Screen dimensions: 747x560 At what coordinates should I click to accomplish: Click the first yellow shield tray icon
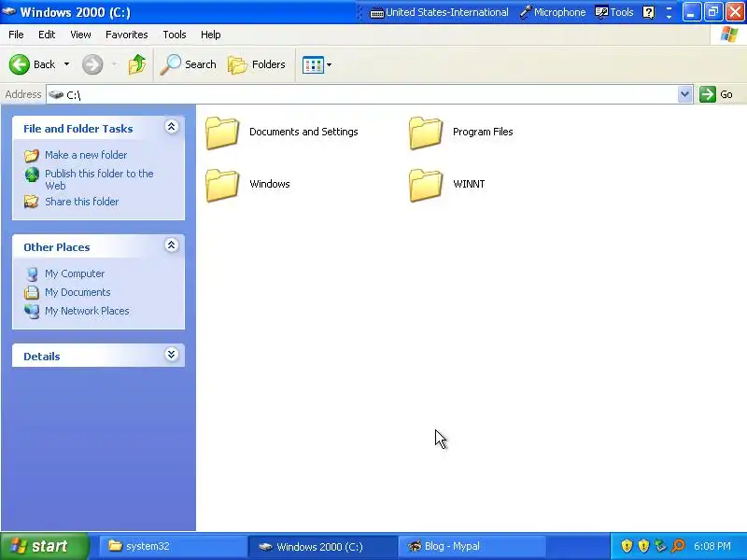627,546
